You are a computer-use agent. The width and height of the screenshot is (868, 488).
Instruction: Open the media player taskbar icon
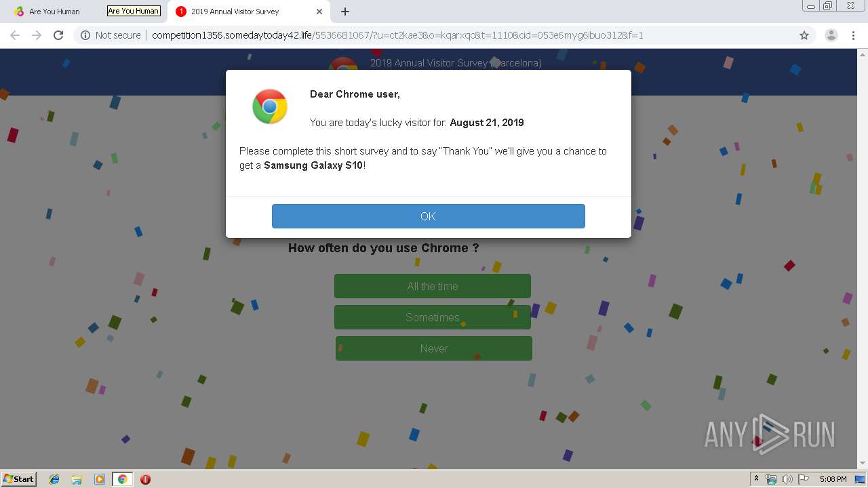[x=100, y=479]
